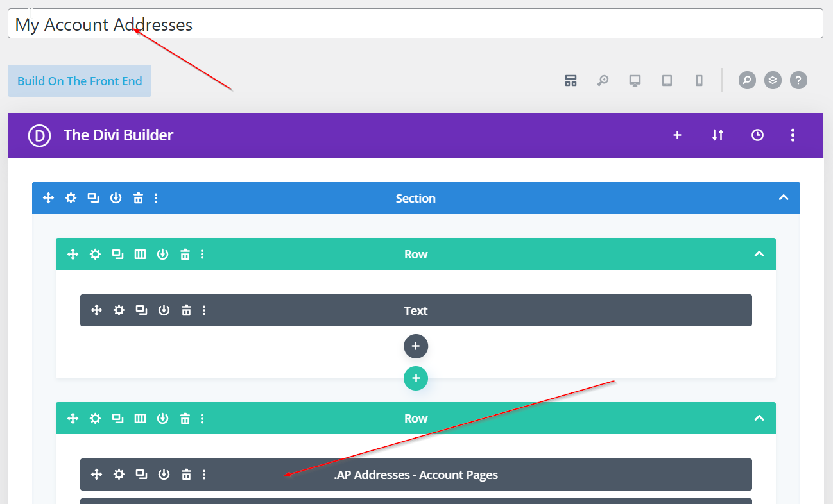Viewport: 833px width, 504px height.
Task: Collapse the Section with chevron
Action: [783, 197]
